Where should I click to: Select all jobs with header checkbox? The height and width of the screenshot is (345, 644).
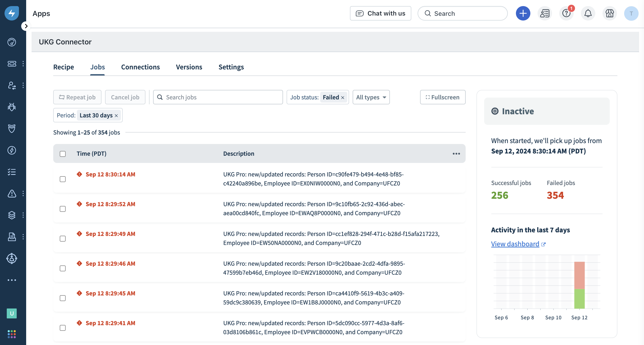pos(63,154)
